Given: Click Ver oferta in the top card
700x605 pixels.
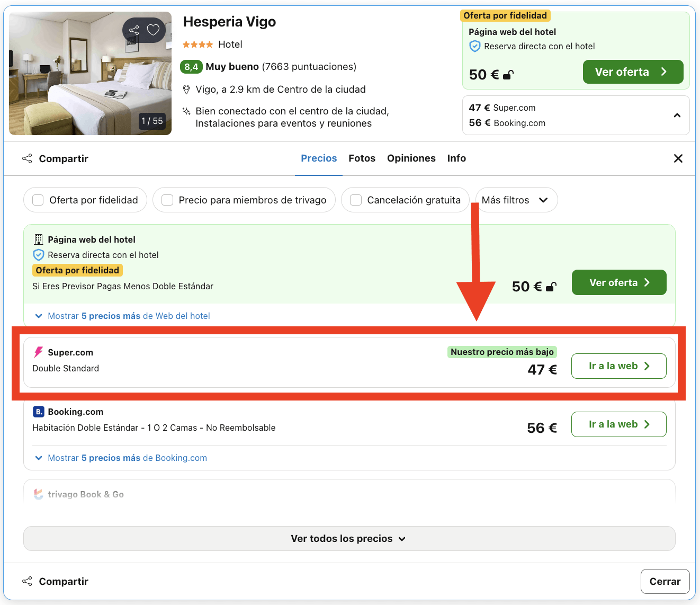Looking at the screenshot, I should pos(633,72).
